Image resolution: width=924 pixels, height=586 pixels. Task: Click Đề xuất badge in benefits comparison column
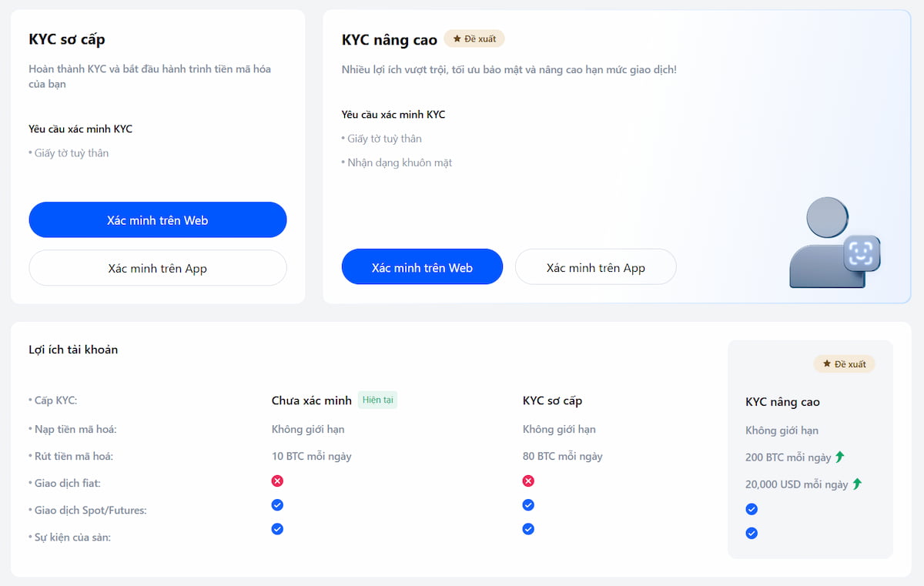click(x=844, y=363)
